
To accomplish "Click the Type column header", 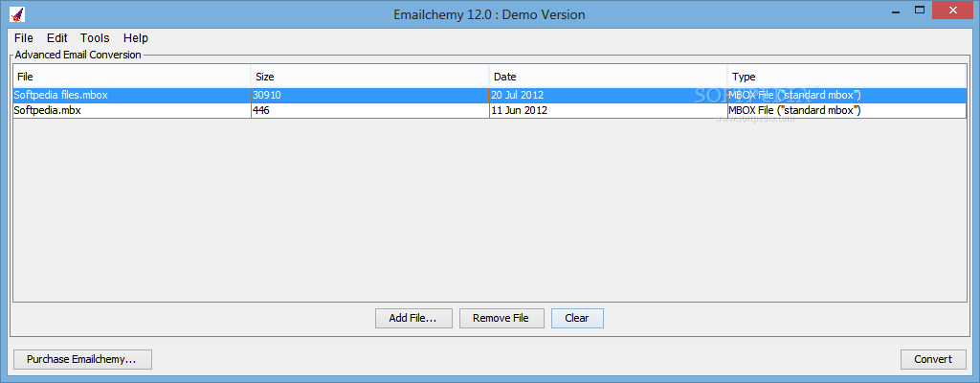I will (847, 77).
